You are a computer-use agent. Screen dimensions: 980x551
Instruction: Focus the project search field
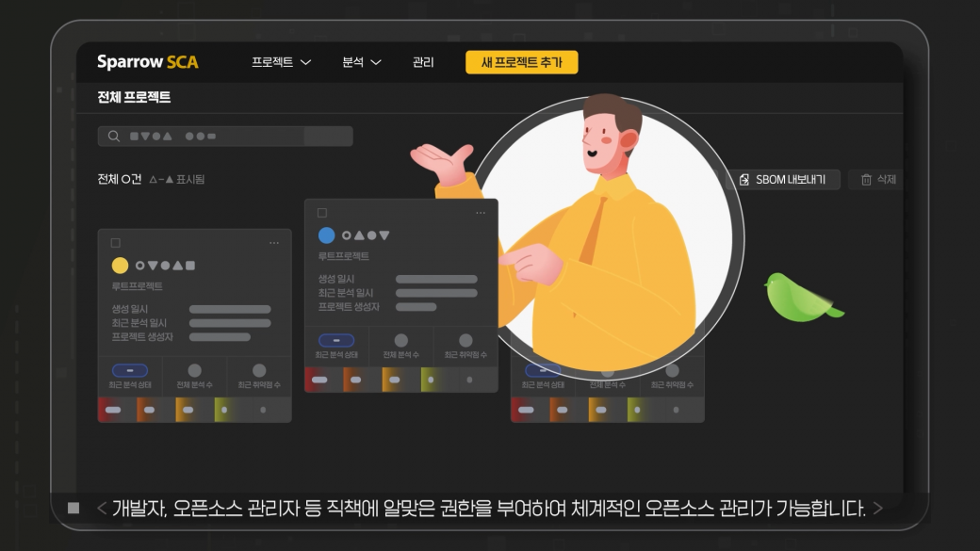pyautogui.click(x=225, y=137)
